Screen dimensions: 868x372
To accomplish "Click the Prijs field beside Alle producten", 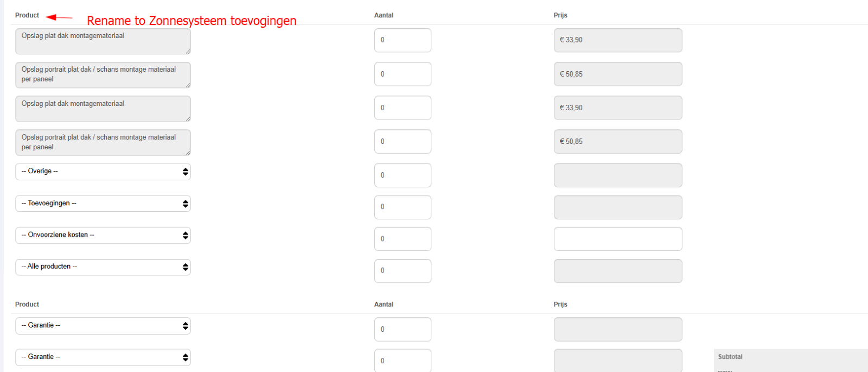I will [x=617, y=270].
